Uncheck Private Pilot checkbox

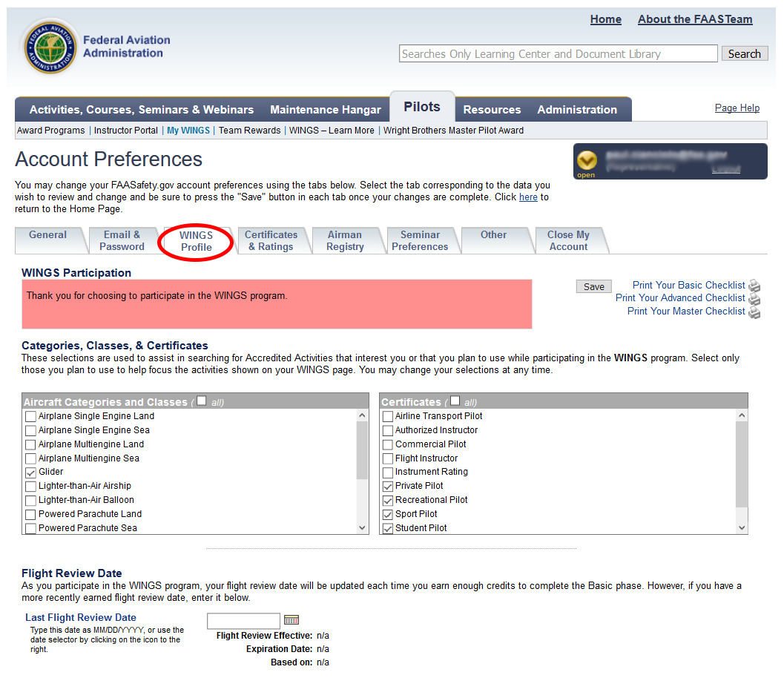tap(387, 486)
